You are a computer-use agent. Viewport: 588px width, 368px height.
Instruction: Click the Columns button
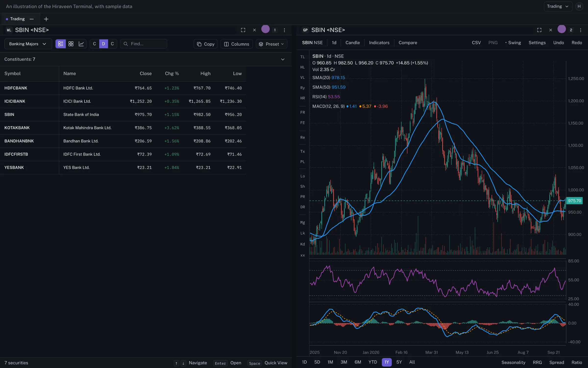[x=237, y=44]
